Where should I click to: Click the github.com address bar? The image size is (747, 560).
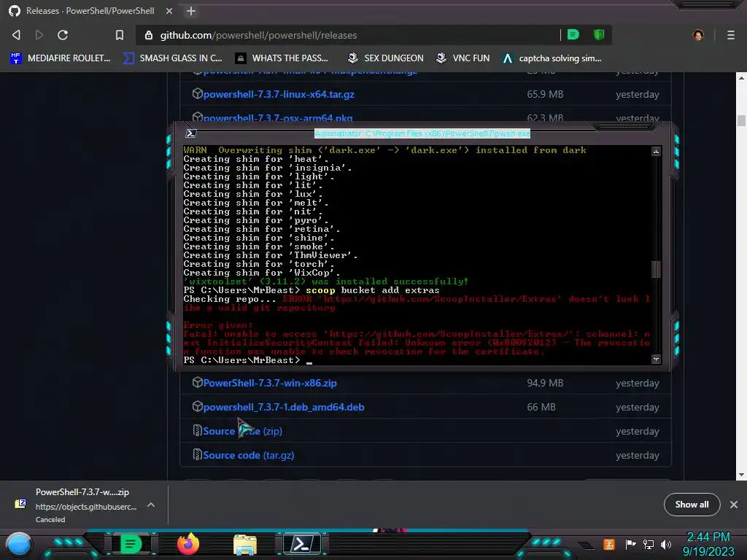pos(348,35)
